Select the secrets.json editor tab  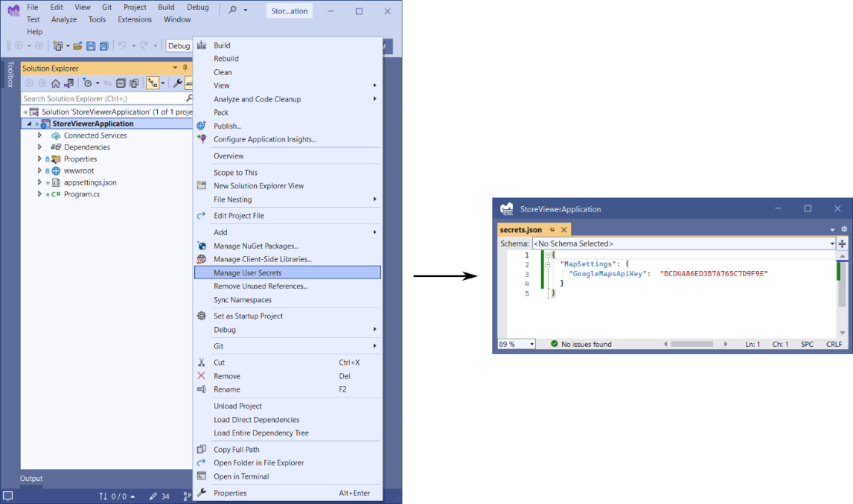[520, 230]
